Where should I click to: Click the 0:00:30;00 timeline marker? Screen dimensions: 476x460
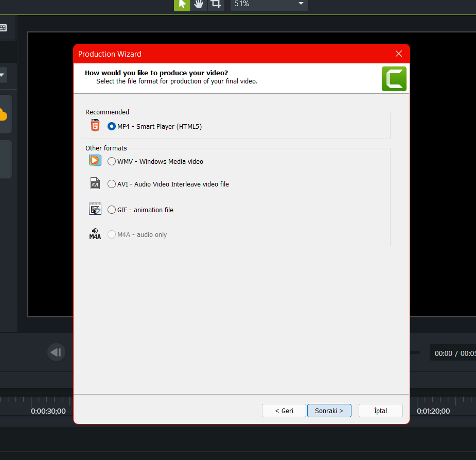pyautogui.click(x=48, y=411)
